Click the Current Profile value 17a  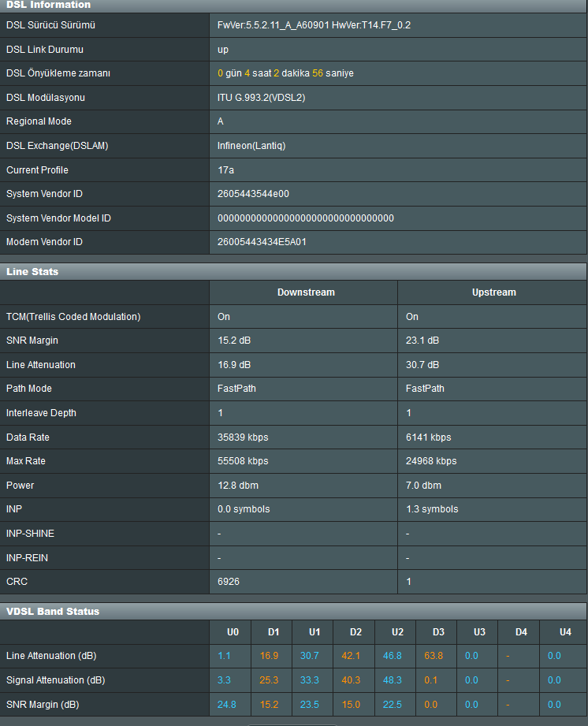[x=225, y=170]
